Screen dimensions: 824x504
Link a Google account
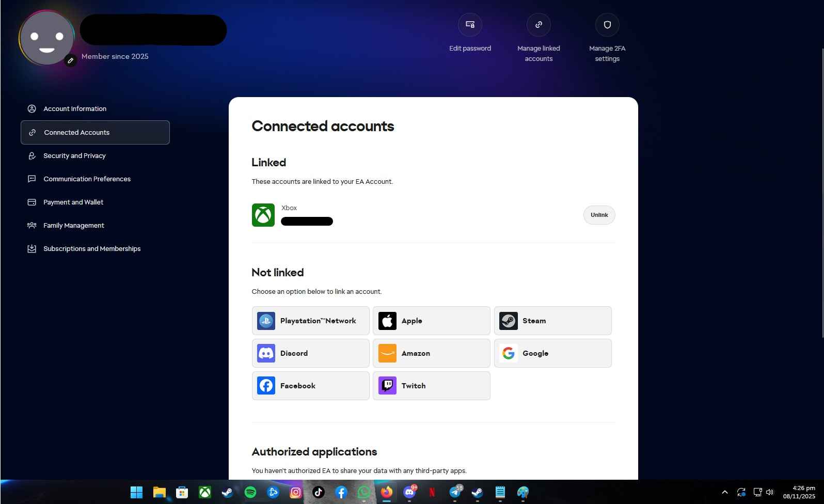552,353
